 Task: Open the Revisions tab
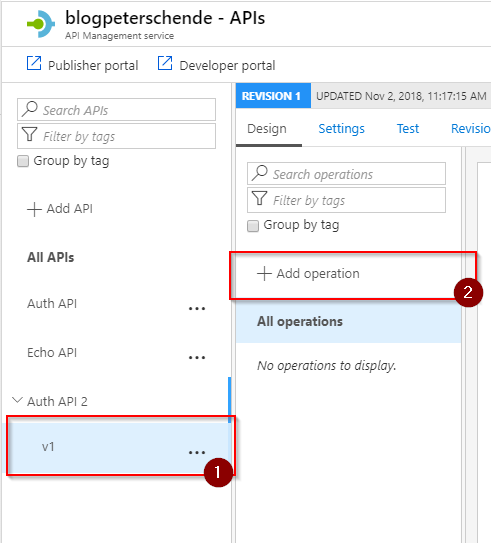pos(471,128)
